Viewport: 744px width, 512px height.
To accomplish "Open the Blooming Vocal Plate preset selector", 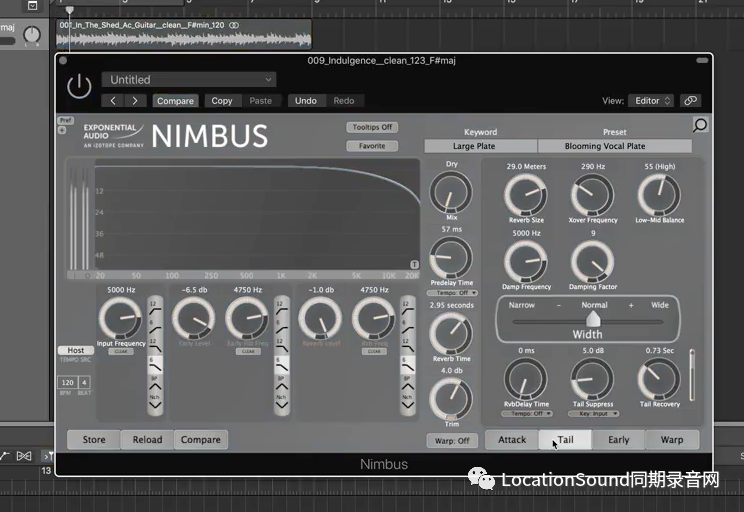I will pyautogui.click(x=614, y=146).
